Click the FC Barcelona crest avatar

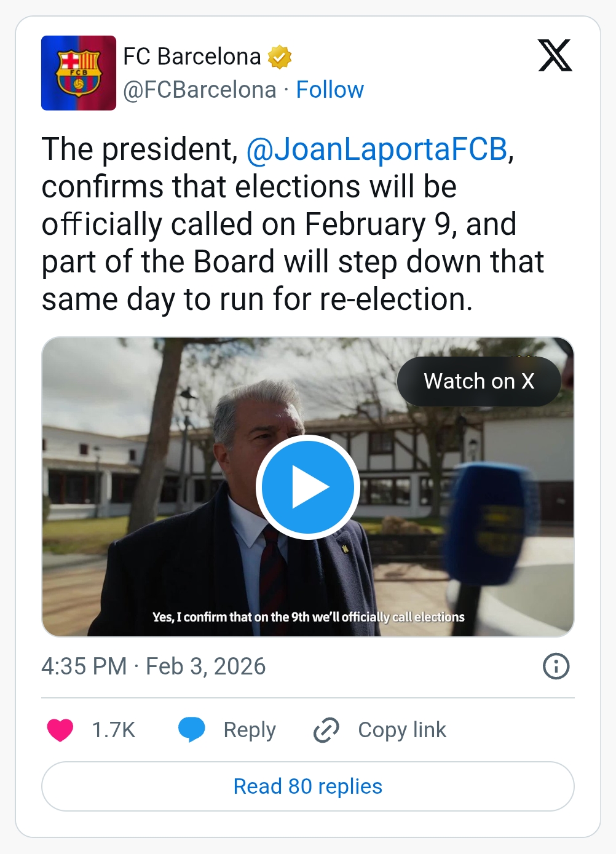coord(79,73)
